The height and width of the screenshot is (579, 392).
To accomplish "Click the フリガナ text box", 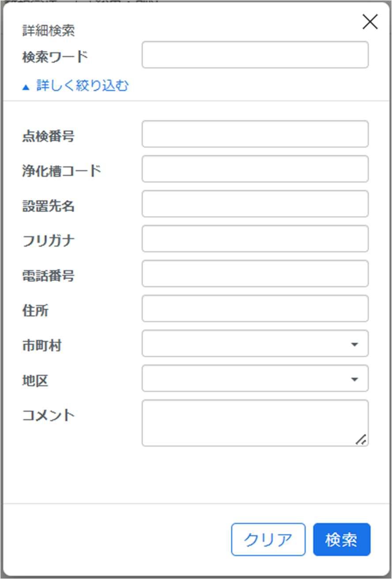I will coord(255,239).
